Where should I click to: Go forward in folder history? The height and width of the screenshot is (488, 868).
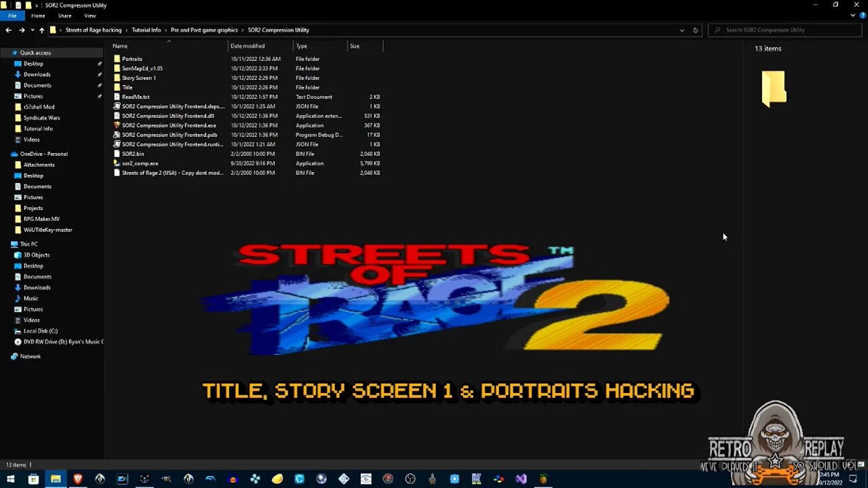coord(22,30)
